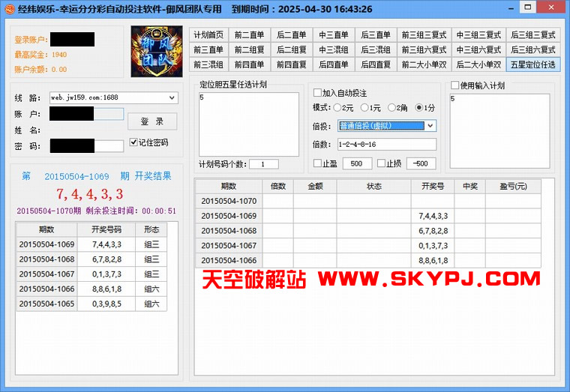
Task: Click the 登录 button
Action: coord(152,121)
